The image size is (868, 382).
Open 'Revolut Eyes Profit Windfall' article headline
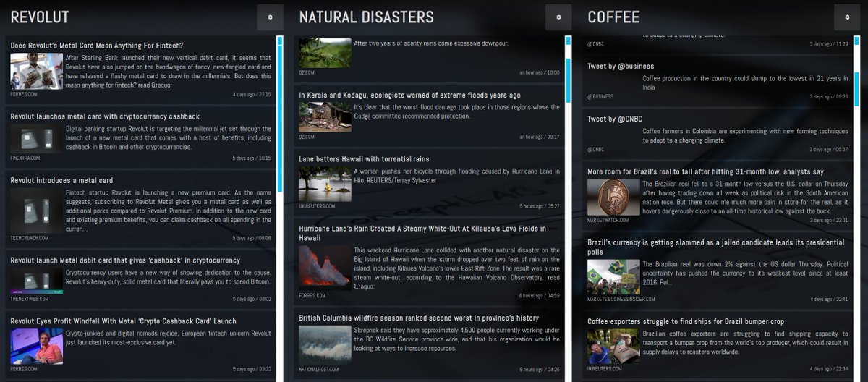click(x=123, y=321)
